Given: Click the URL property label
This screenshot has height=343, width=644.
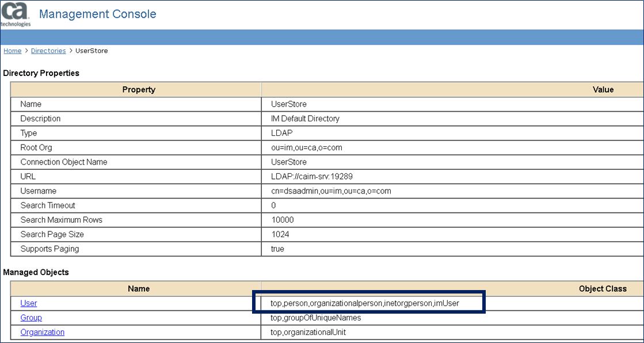Looking at the screenshot, I should (x=28, y=177).
